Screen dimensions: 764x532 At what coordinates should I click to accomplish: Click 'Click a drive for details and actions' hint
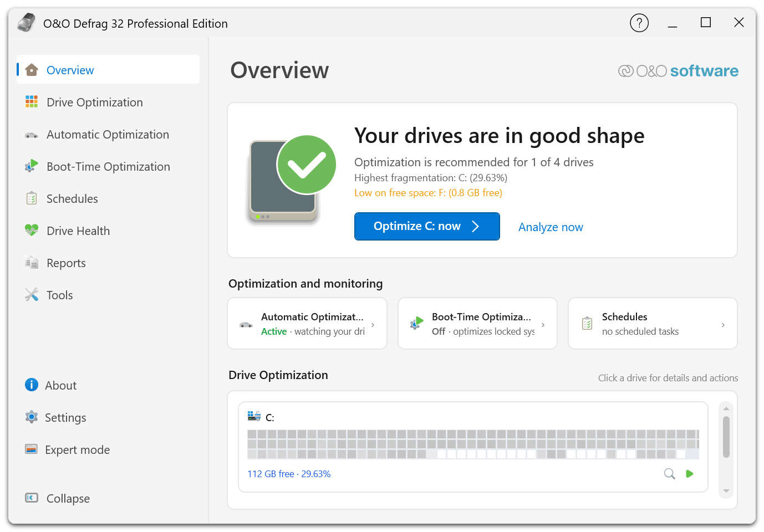(x=668, y=378)
